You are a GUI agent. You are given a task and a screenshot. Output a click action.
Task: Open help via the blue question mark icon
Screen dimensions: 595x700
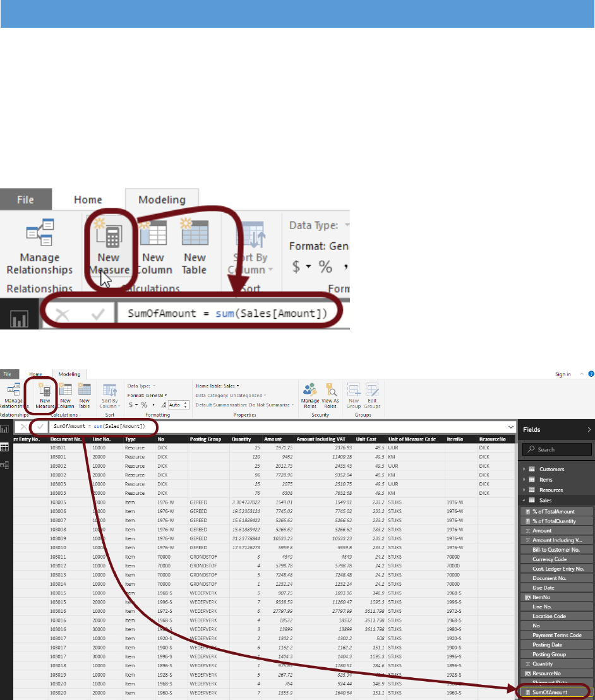coord(591,374)
